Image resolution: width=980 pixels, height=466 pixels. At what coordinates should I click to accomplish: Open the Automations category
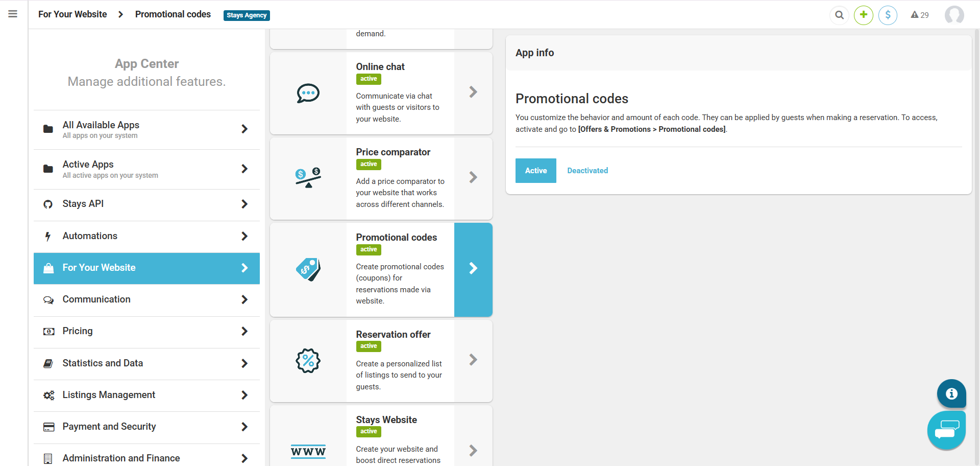tap(146, 237)
